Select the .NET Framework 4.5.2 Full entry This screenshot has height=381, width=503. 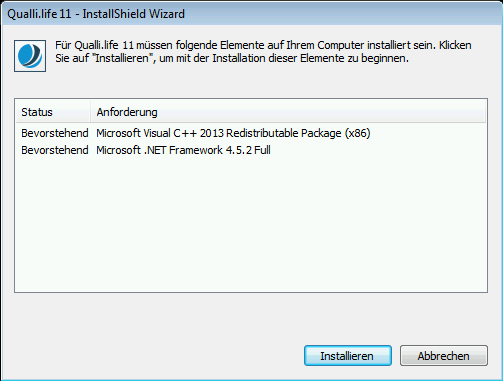click(183, 150)
